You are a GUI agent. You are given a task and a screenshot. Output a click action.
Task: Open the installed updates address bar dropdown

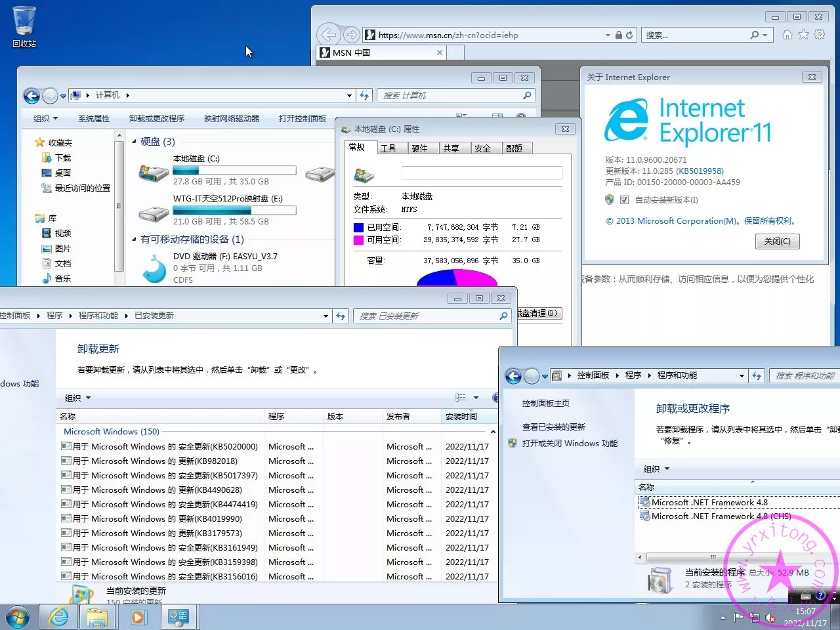(325, 316)
